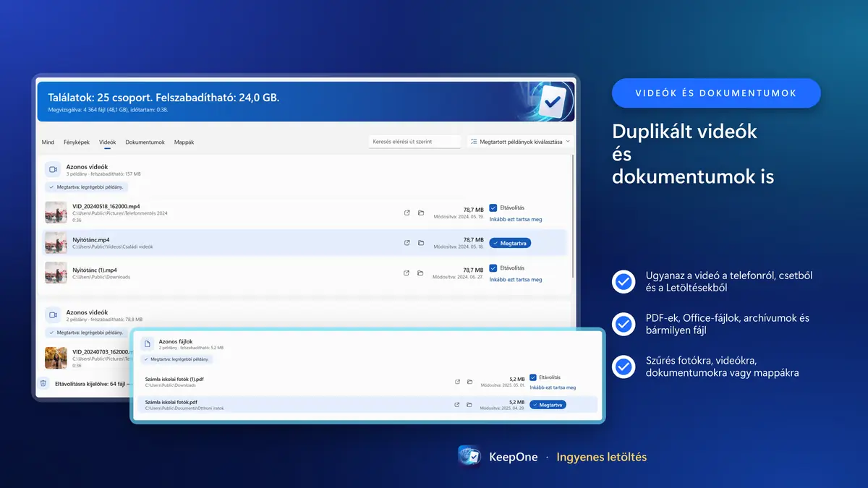Go to the Mappák tab

coord(184,142)
